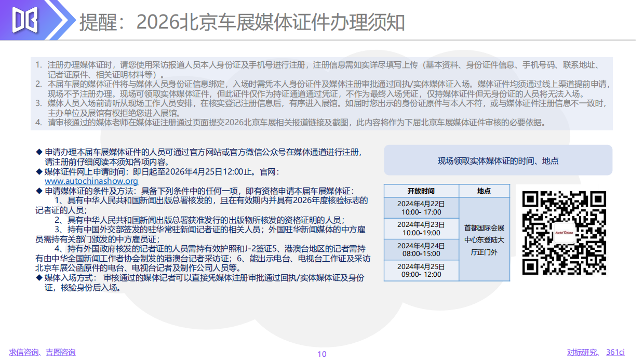The height and width of the screenshot is (362, 644).
Task: Select the 现场领取实体媒体证的时间、地点 banner
Action: [x=498, y=160]
